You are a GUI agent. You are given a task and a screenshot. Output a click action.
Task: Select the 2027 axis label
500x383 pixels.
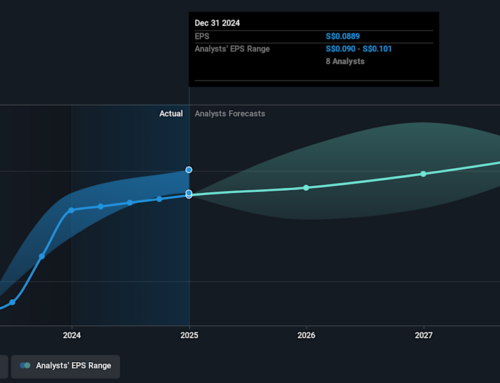tap(424, 335)
